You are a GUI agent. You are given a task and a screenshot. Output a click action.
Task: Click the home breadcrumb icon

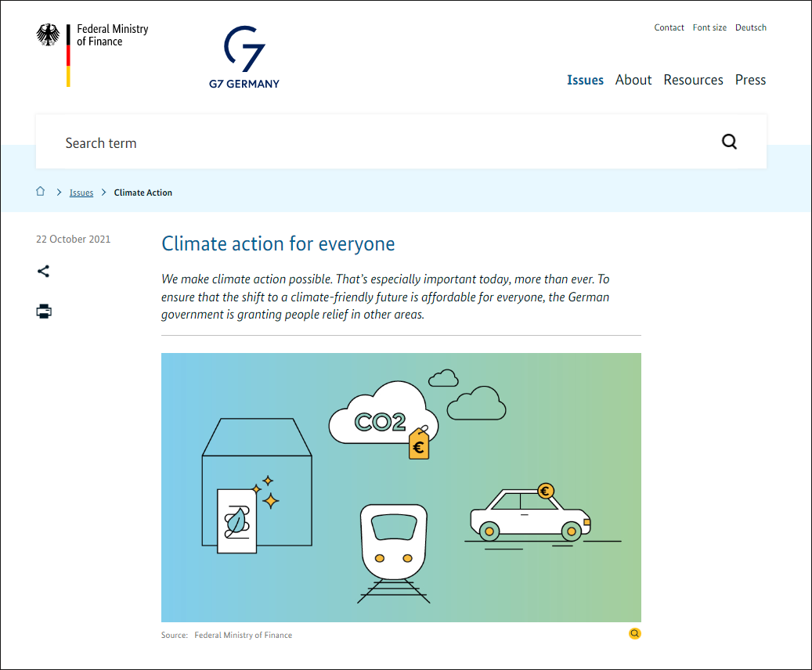[41, 192]
